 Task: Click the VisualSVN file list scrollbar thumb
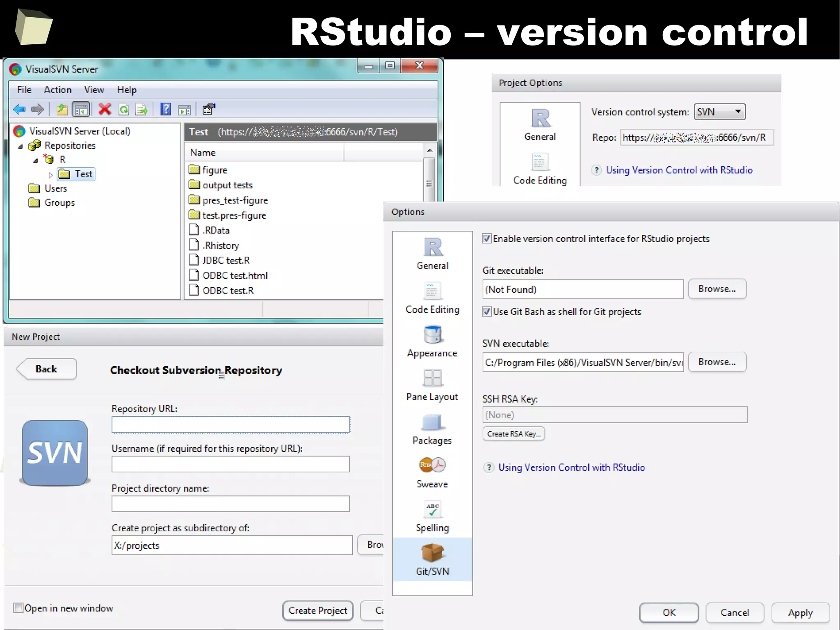[x=429, y=179]
